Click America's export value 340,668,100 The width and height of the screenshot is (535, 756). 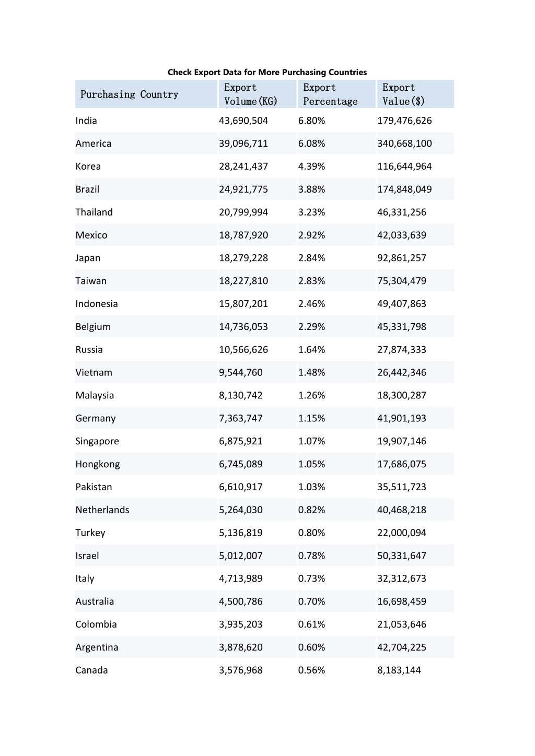pyautogui.click(x=404, y=144)
